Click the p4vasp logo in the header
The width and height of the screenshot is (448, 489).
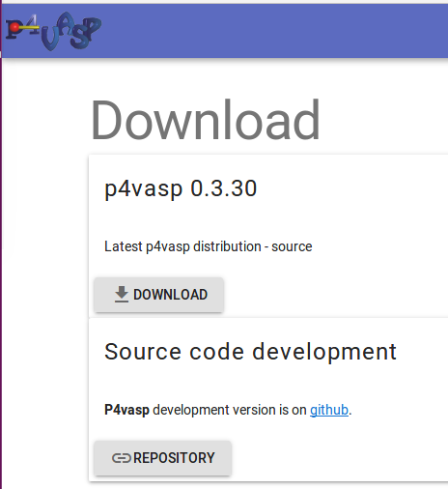coord(53,31)
